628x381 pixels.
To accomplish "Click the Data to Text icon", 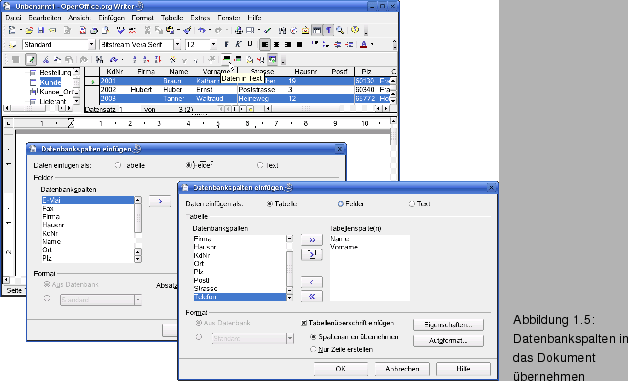I will 227,59.
